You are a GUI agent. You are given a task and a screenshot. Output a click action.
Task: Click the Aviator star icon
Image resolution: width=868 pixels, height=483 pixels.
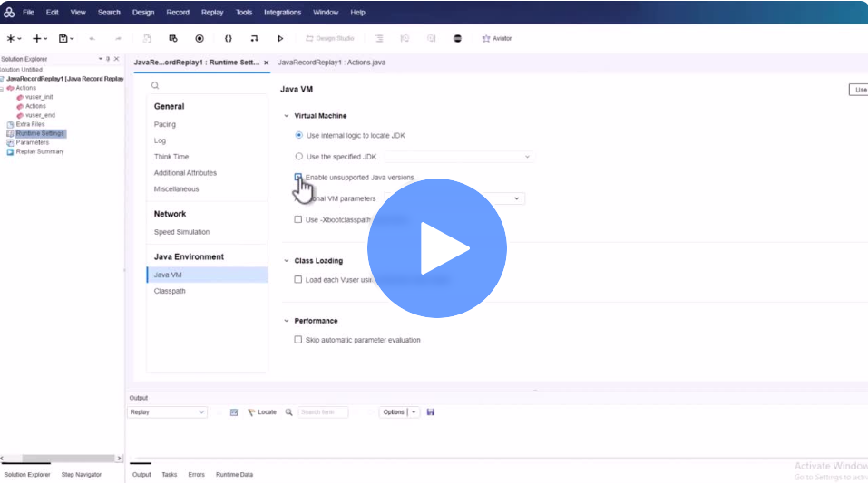coord(486,39)
